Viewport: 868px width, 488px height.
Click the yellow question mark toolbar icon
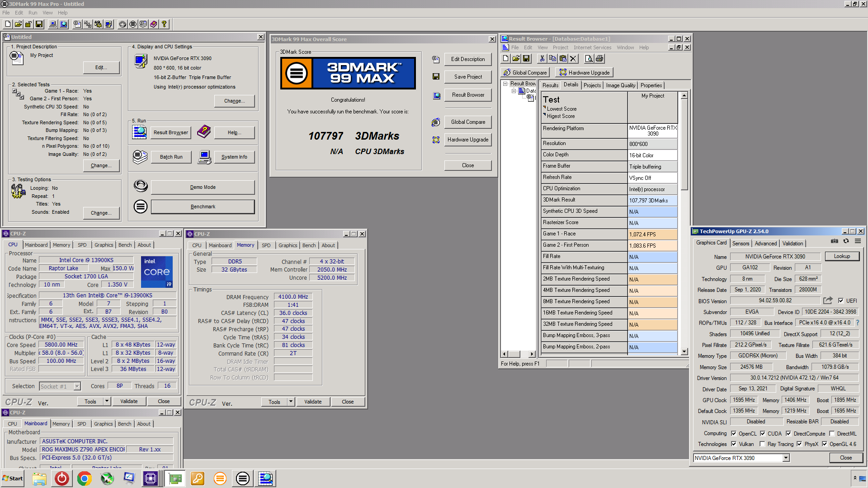pos(164,24)
